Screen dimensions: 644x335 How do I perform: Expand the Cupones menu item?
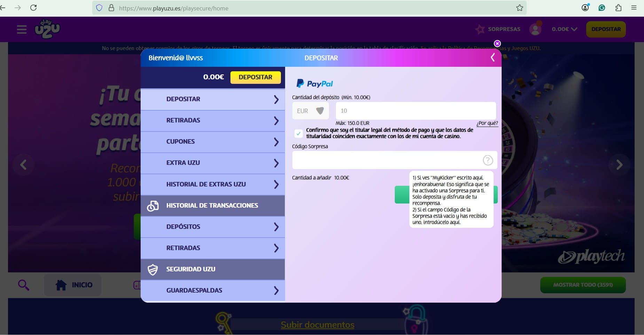pos(213,142)
